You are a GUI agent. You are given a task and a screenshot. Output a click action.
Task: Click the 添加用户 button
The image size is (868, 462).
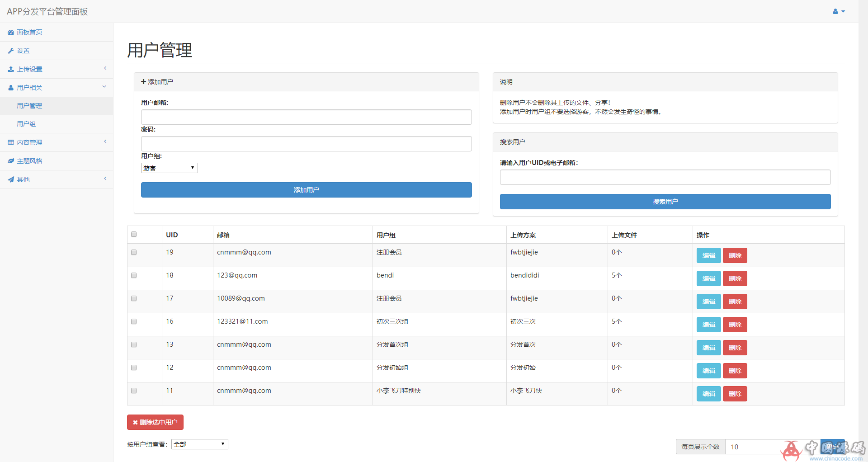point(306,190)
